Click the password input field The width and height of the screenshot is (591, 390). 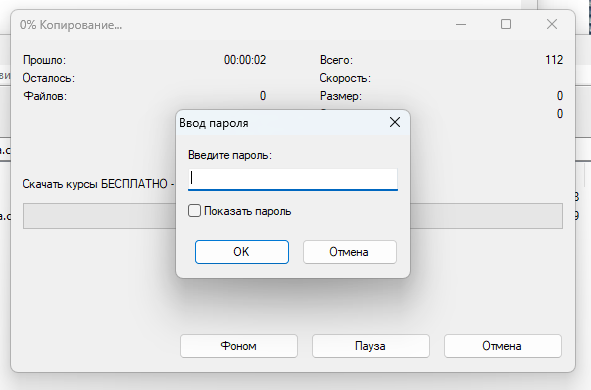[293, 179]
